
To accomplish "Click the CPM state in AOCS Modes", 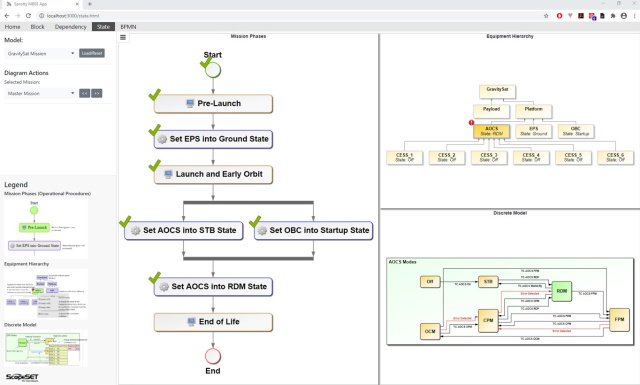I will coord(488,320).
